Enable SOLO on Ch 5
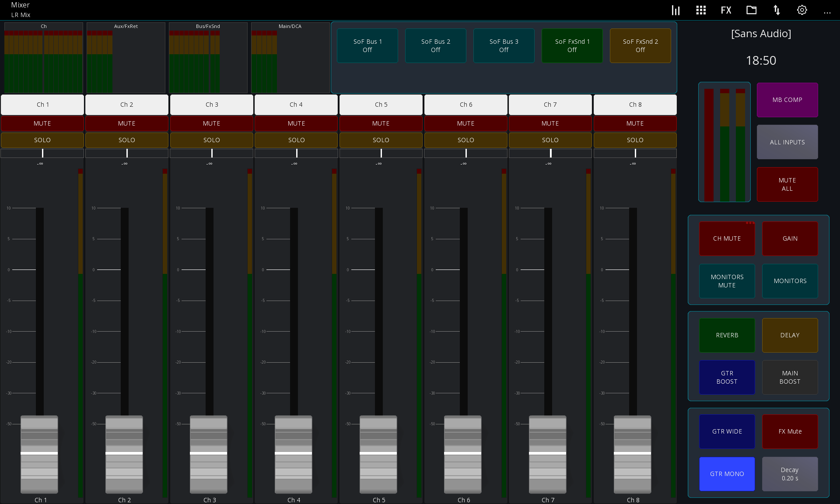 (x=381, y=140)
